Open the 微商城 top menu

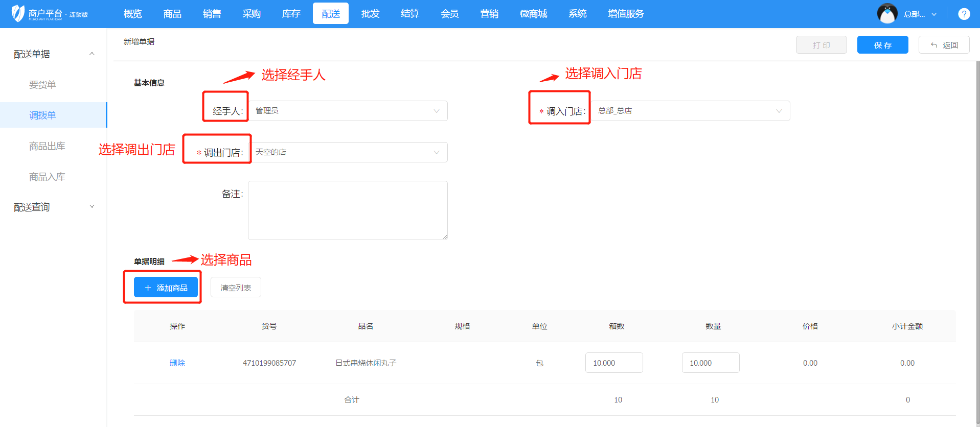[533, 14]
